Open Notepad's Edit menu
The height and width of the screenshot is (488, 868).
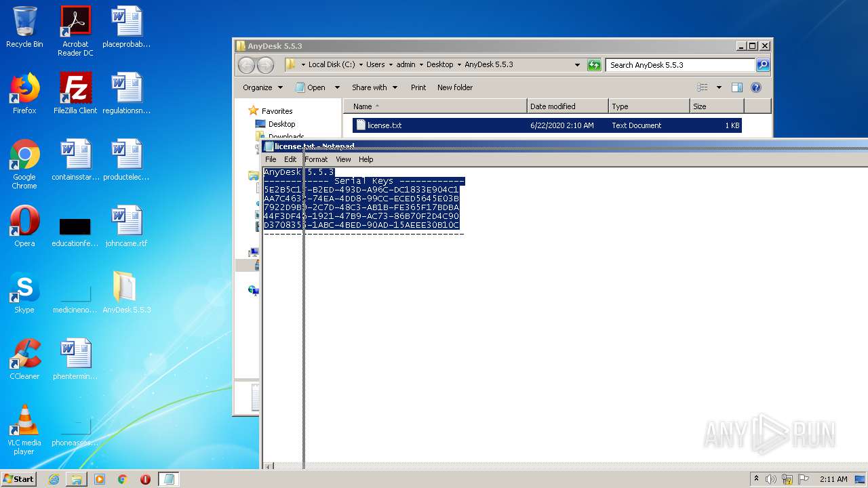290,159
